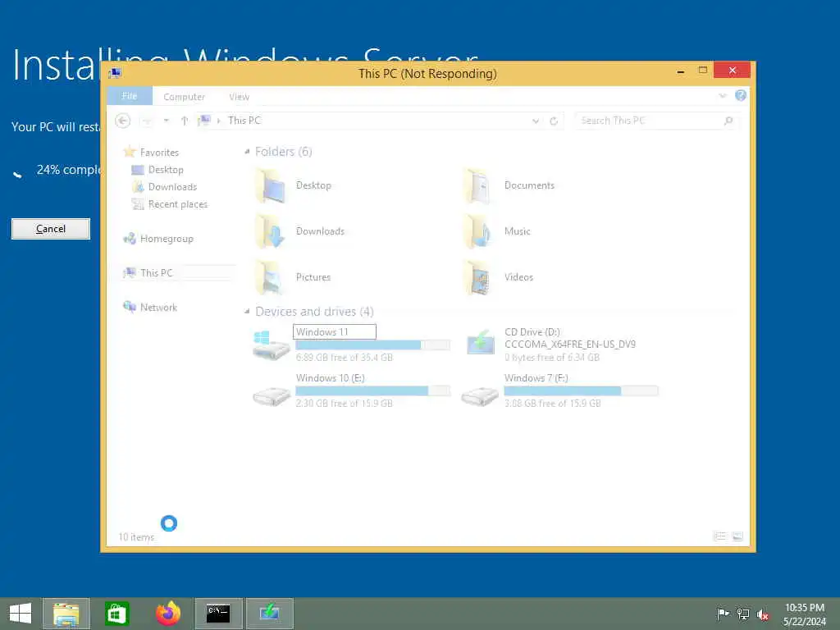Open the Command Prompt taskbar item
840x630 pixels.
[x=218, y=614]
